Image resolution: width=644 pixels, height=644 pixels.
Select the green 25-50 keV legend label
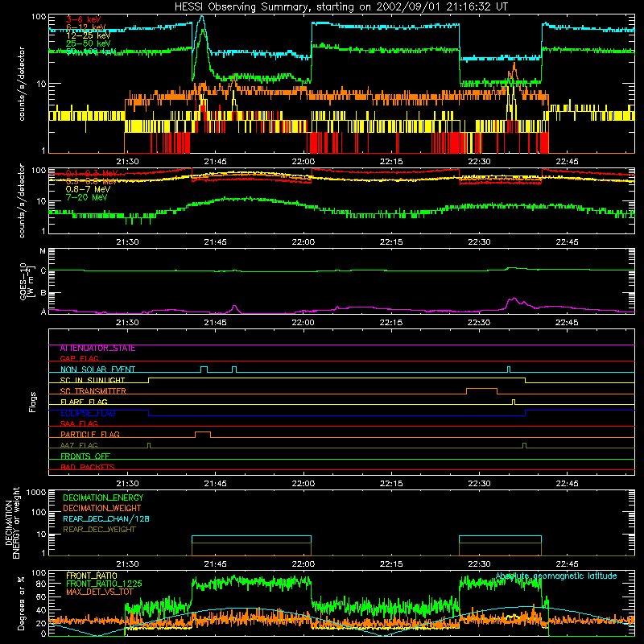click(88, 43)
